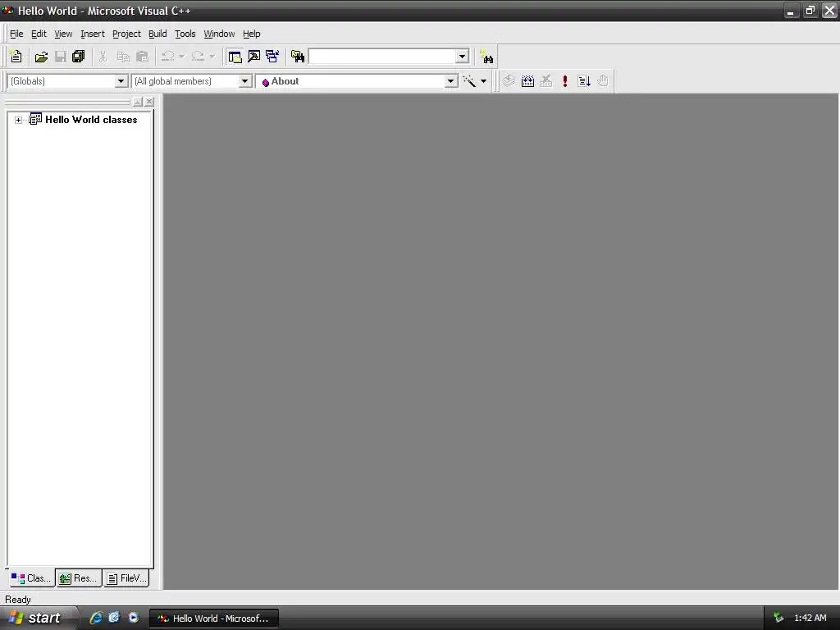
Task: Launch Windows Media Player from Quick Launch
Action: (133, 618)
